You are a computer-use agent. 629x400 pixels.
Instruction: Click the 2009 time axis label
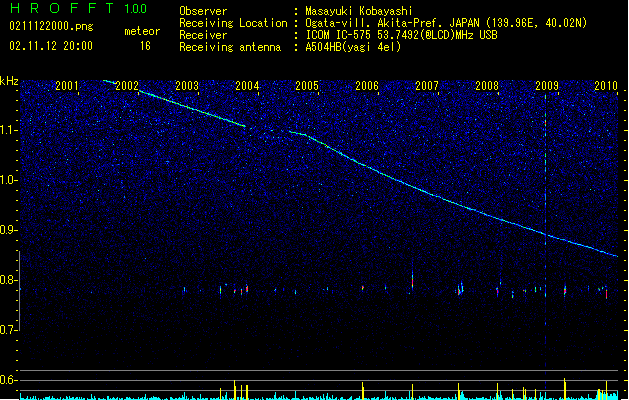[547, 85]
